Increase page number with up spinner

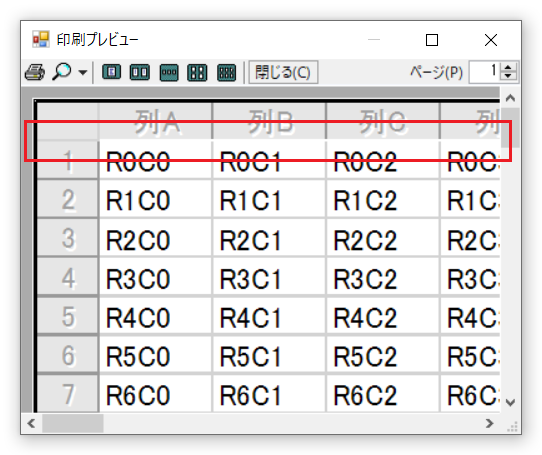(508, 67)
